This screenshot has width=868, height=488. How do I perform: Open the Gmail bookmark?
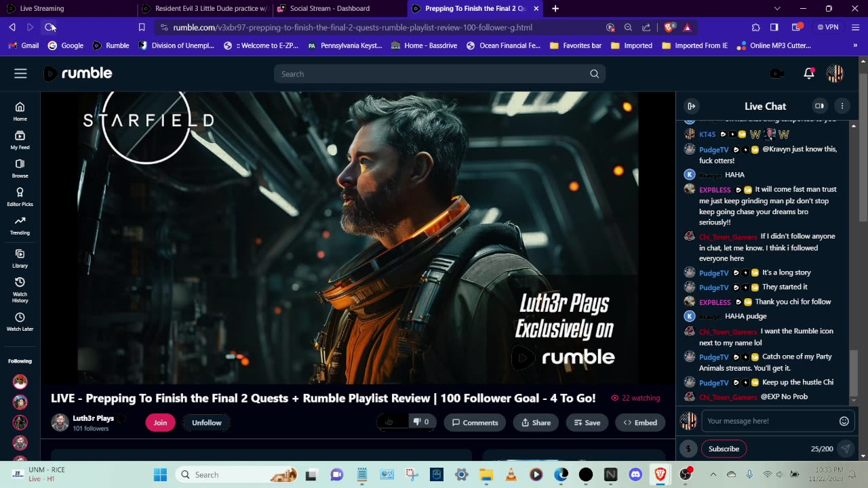(24, 45)
